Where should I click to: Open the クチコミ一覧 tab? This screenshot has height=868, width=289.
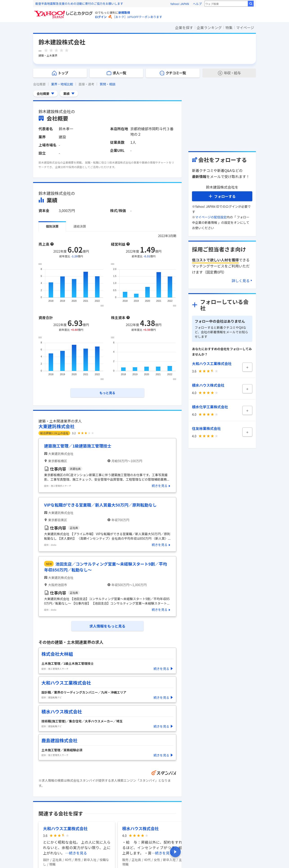pos(173,73)
